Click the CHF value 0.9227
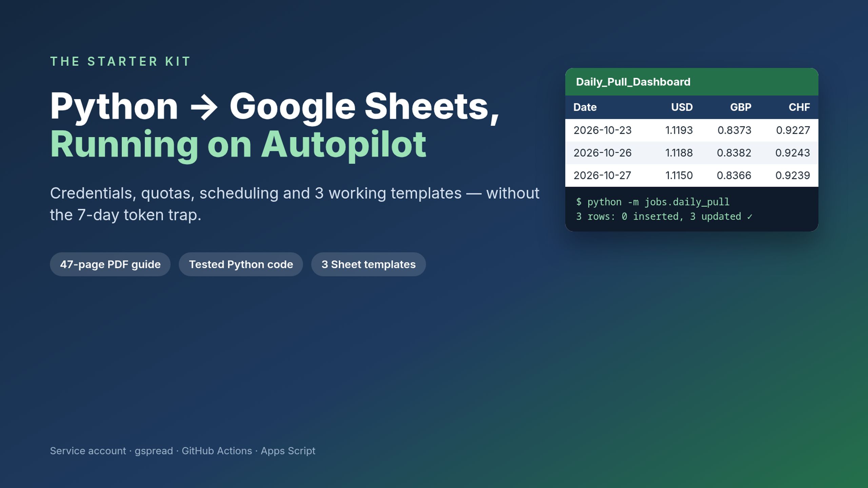Viewport: 868px width, 488px height. (x=793, y=130)
